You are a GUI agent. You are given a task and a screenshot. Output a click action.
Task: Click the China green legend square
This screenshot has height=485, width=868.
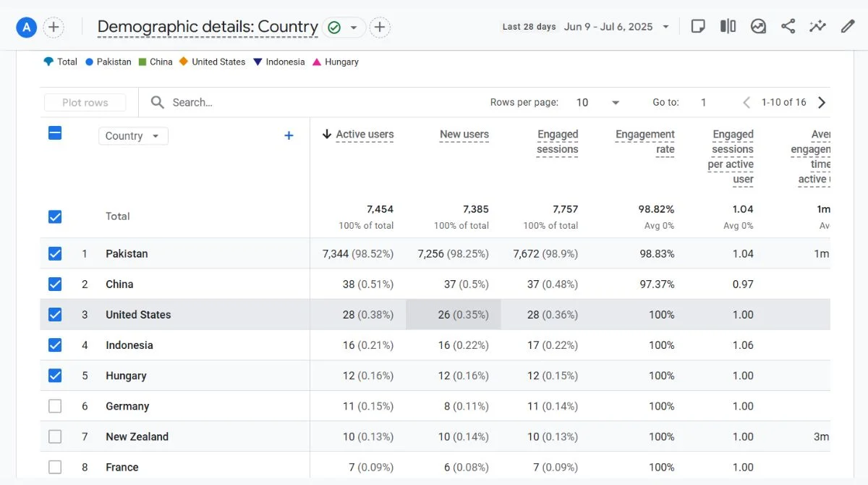(x=142, y=62)
